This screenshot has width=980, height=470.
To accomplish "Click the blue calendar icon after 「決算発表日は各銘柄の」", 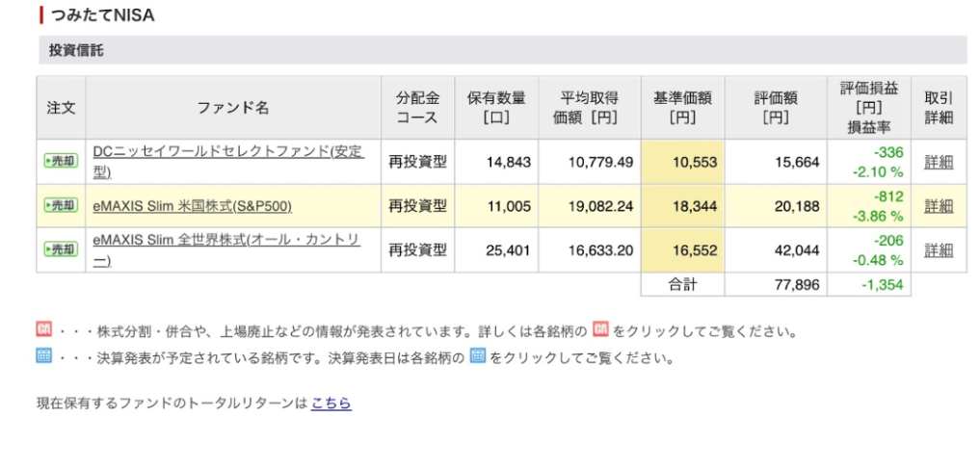I will point(477,357).
